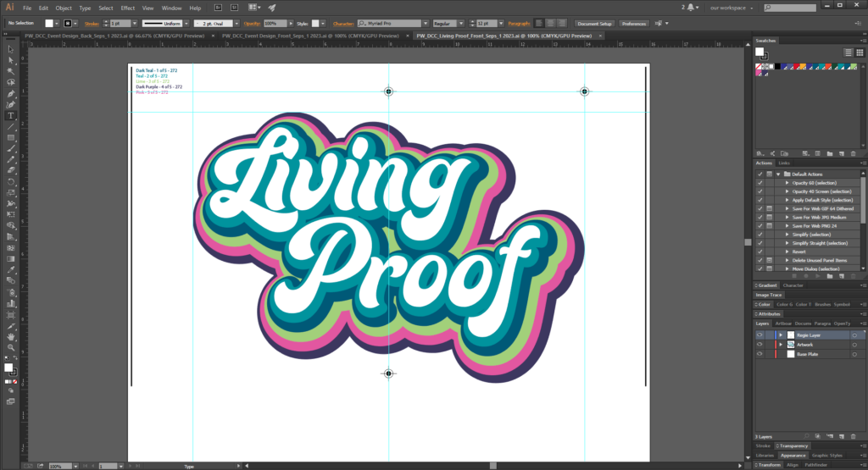Viewport: 868px width, 470px height.
Task: Select the Paintbrush tool
Action: 10,149
